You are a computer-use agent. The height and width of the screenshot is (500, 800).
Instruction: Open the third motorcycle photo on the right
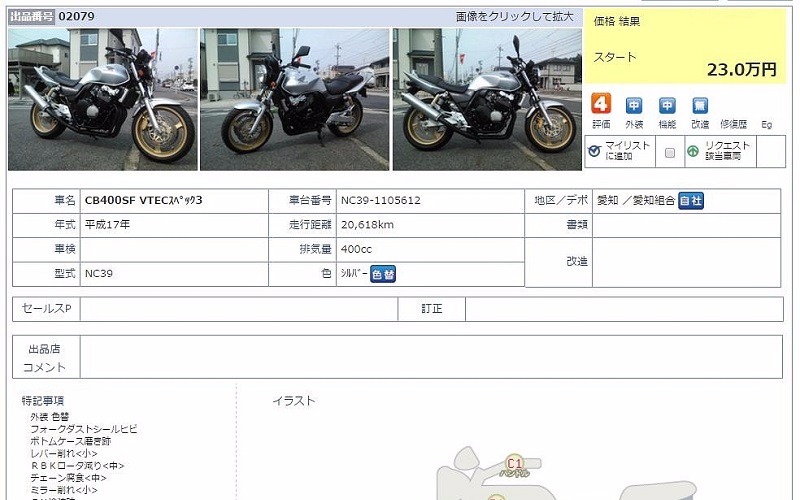tap(487, 99)
